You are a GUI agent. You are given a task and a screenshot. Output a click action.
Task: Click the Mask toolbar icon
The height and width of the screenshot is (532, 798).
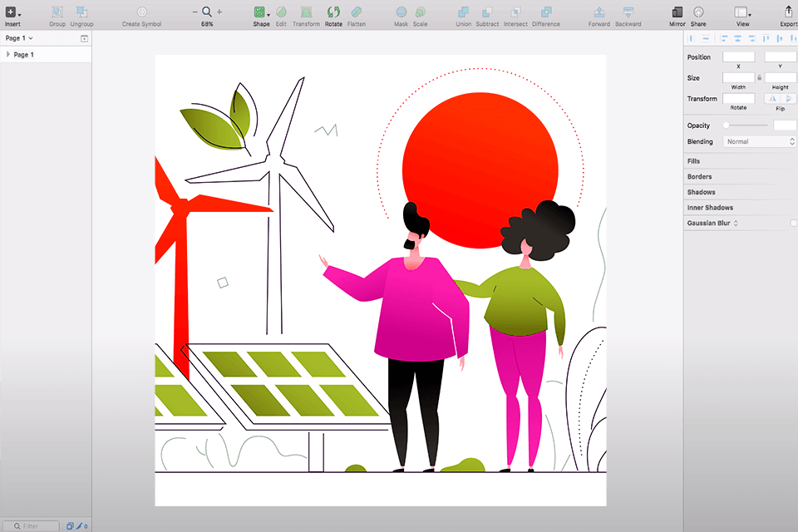click(401, 12)
